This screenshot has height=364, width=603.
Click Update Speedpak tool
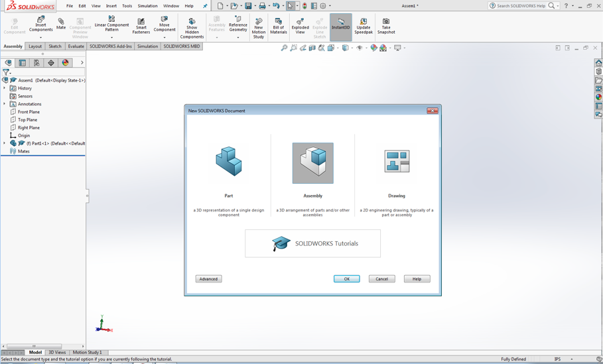point(364,26)
